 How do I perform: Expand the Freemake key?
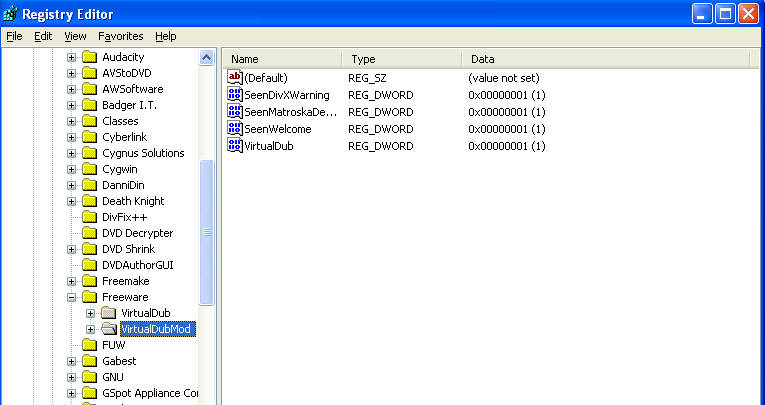[72, 282]
